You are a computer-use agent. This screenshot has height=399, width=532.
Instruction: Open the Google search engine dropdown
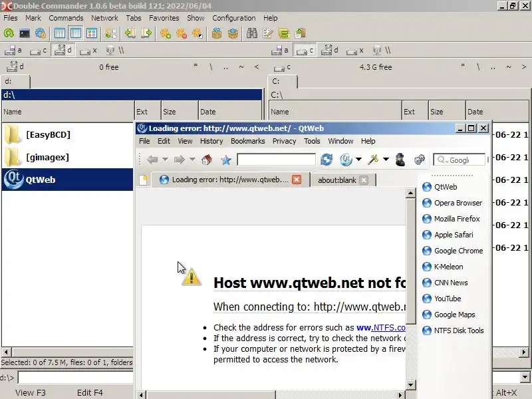click(x=442, y=160)
